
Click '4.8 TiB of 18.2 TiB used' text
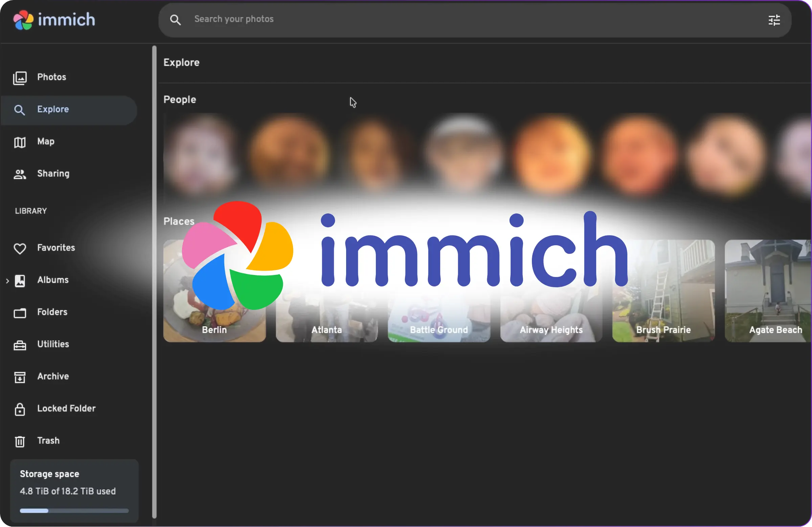pos(68,491)
